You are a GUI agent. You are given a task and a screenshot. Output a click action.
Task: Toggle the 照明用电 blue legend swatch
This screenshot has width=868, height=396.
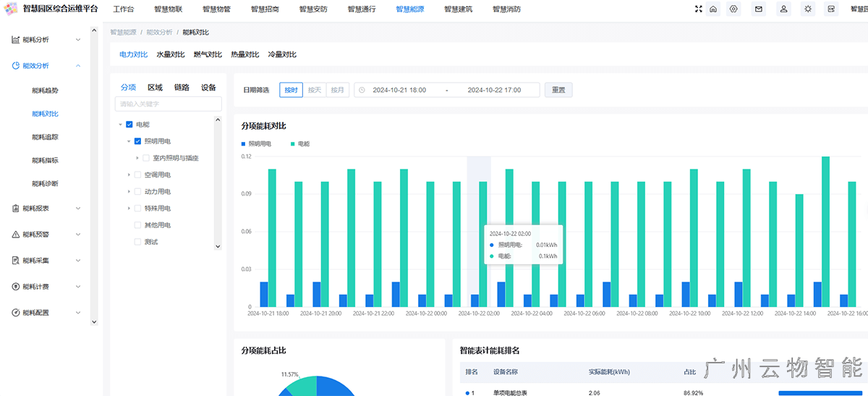point(244,144)
